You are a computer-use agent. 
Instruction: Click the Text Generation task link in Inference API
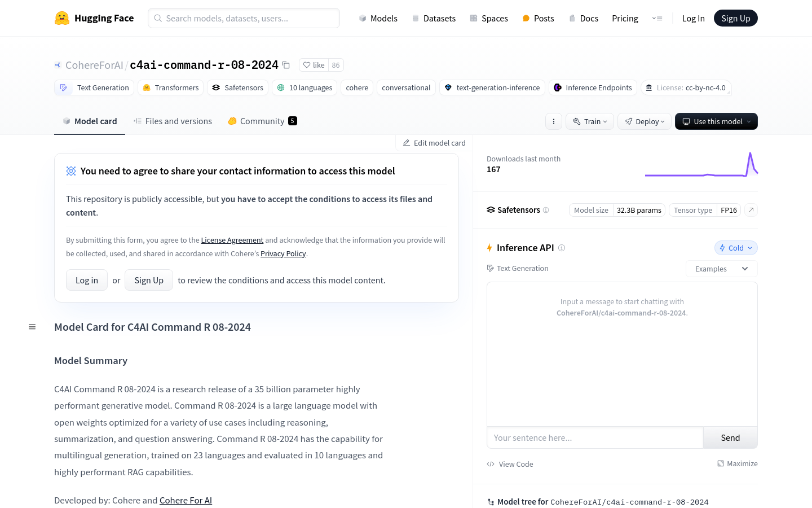(x=518, y=269)
